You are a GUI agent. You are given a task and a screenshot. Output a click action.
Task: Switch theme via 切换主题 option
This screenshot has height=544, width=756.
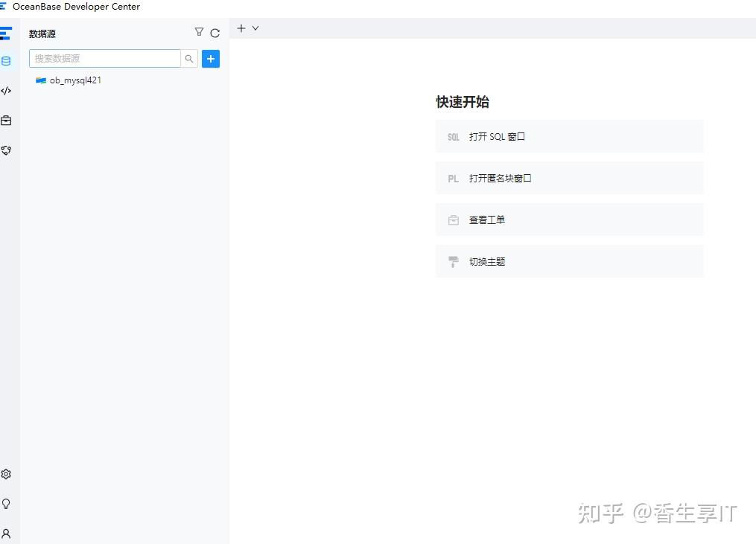click(569, 261)
